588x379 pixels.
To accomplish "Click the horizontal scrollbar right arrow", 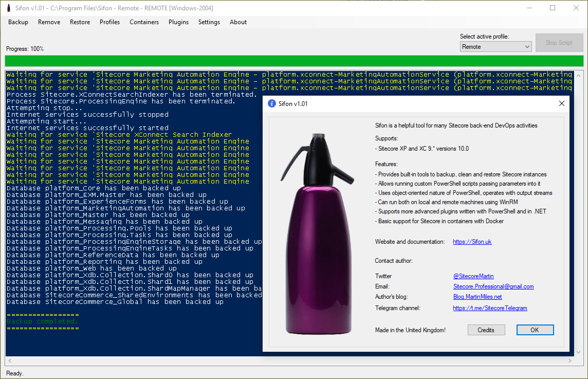I will tap(570, 360).
